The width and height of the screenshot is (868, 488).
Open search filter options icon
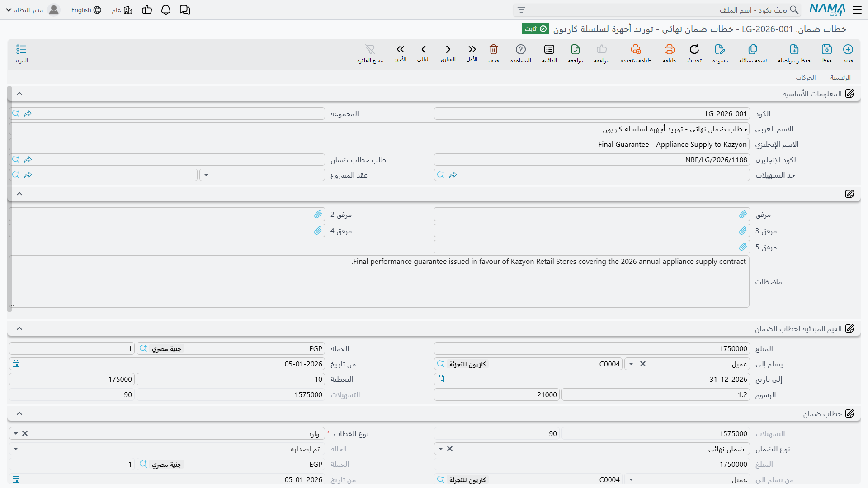(521, 10)
